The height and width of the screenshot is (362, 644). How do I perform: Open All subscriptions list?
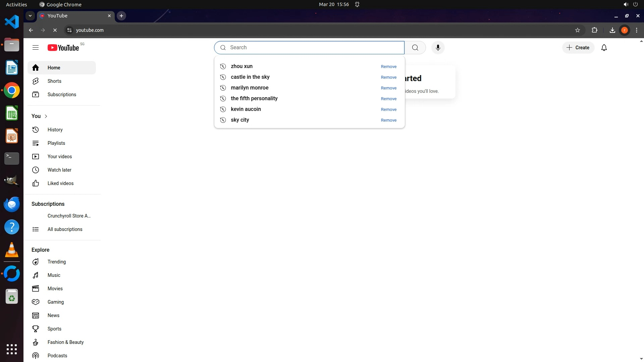(x=65, y=229)
